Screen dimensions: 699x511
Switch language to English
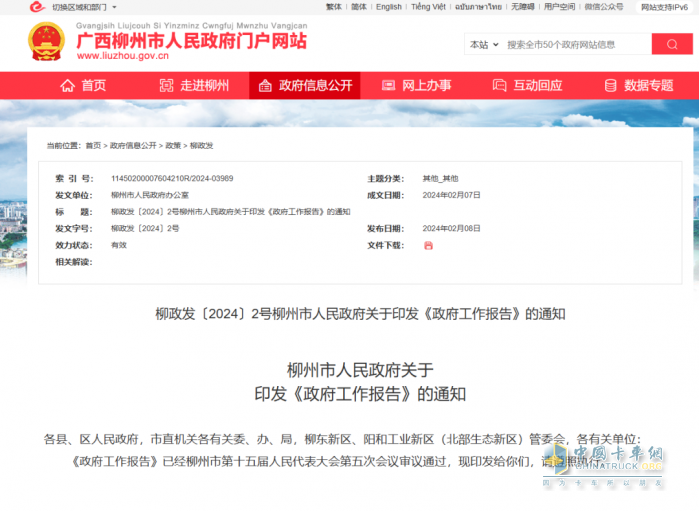point(388,7)
